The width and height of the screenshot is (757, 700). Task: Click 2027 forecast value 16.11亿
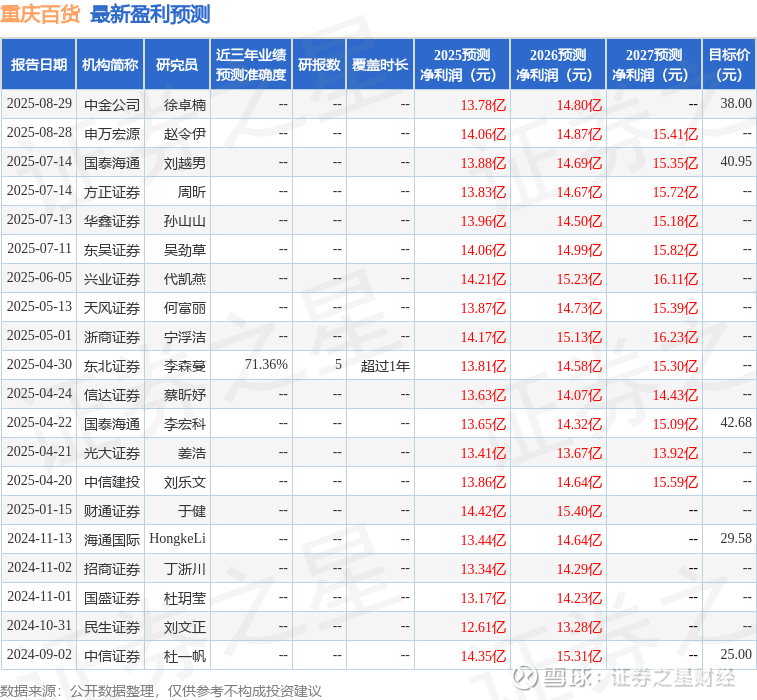pyautogui.click(x=675, y=279)
